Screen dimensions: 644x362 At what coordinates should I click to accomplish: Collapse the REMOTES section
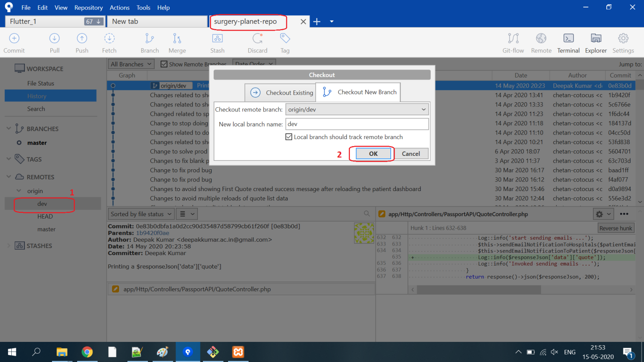click(x=9, y=177)
